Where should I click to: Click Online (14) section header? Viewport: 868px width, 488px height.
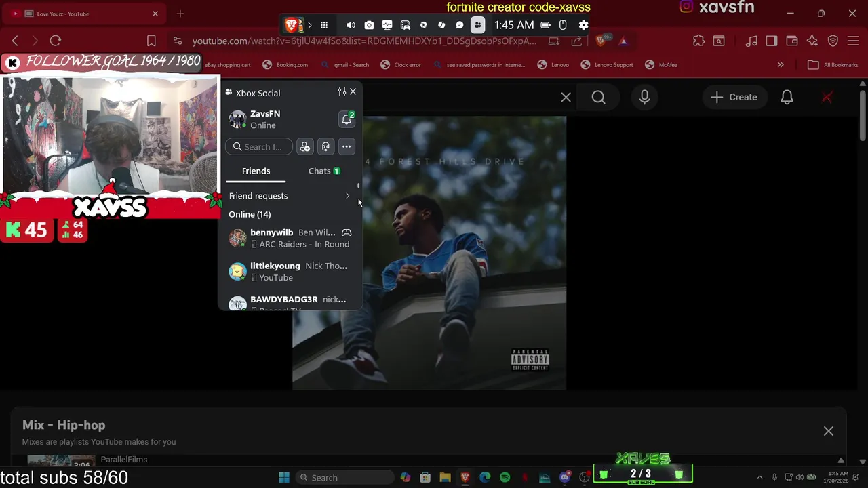(250, 214)
